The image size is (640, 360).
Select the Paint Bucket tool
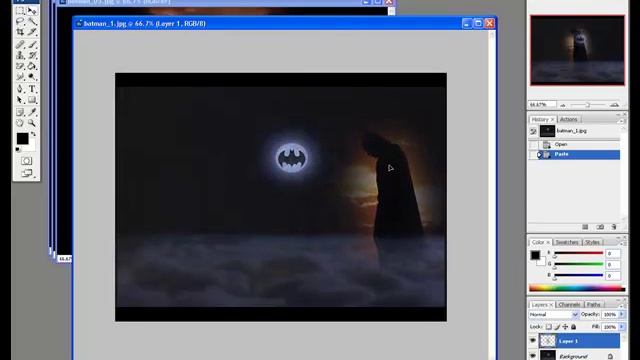pos(32,66)
